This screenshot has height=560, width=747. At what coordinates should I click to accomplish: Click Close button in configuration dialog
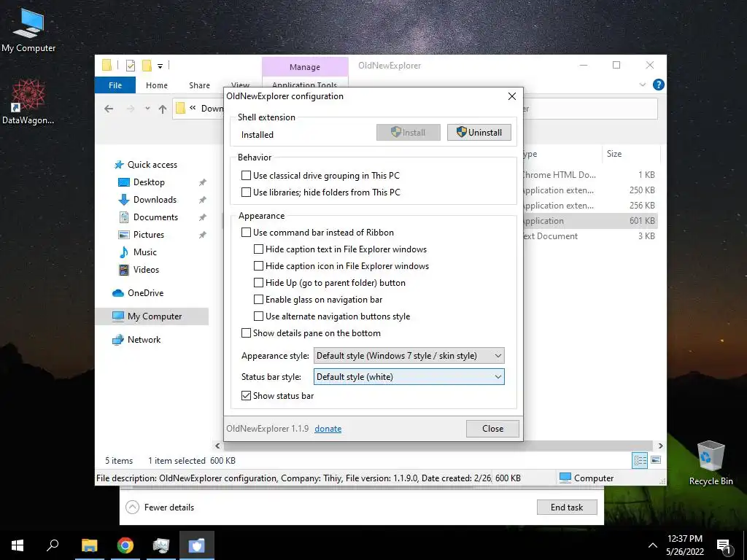point(492,429)
